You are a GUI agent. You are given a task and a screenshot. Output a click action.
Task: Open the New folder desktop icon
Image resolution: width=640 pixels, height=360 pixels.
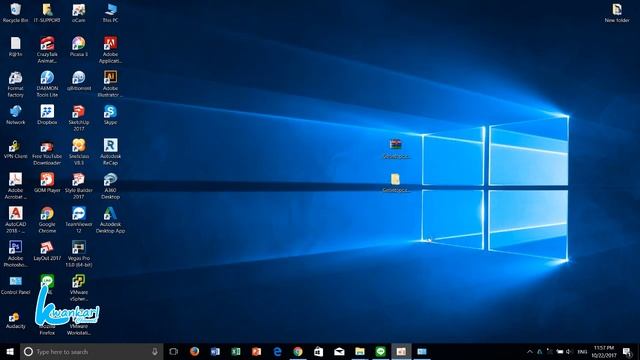pos(617,12)
